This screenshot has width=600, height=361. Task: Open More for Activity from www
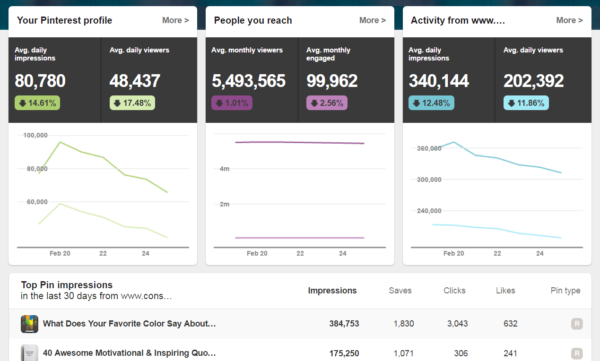(x=569, y=20)
